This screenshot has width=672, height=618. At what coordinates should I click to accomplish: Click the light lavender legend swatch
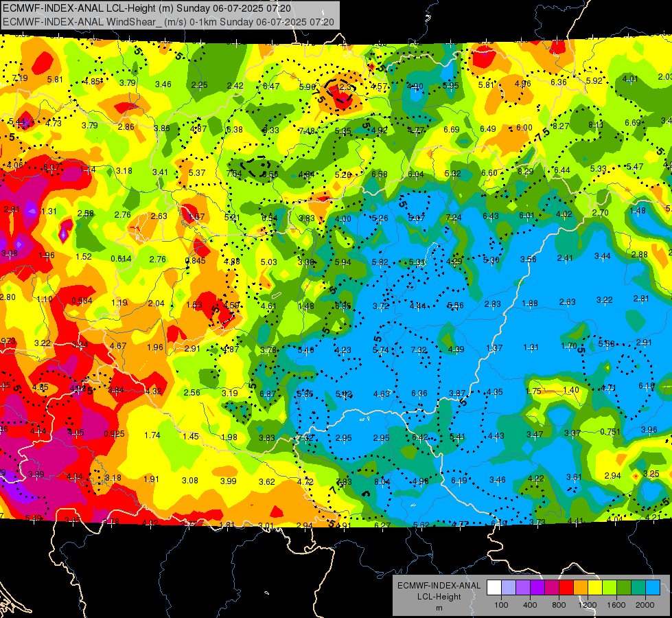coord(509,587)
